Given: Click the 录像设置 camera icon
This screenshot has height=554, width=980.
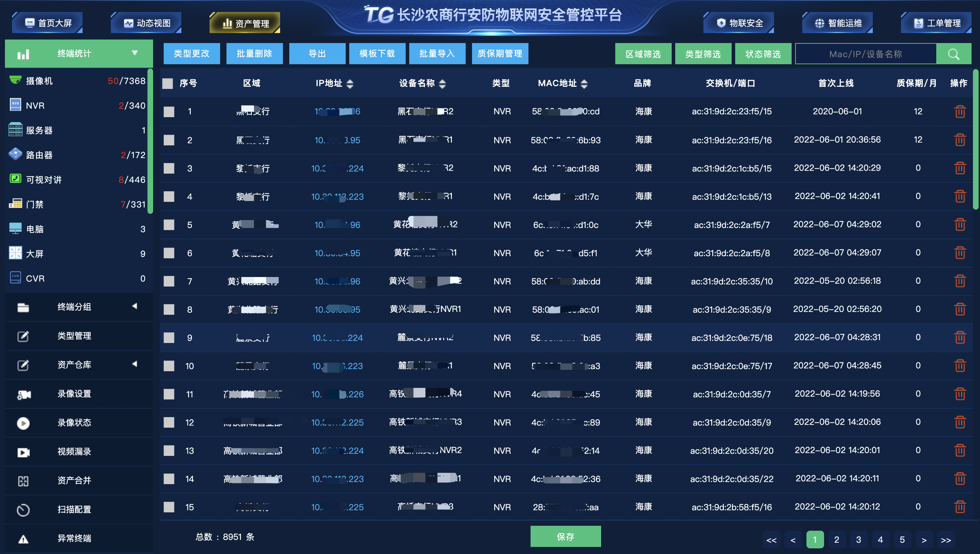Looking at the screenshot, I should (x=24, y=395).
